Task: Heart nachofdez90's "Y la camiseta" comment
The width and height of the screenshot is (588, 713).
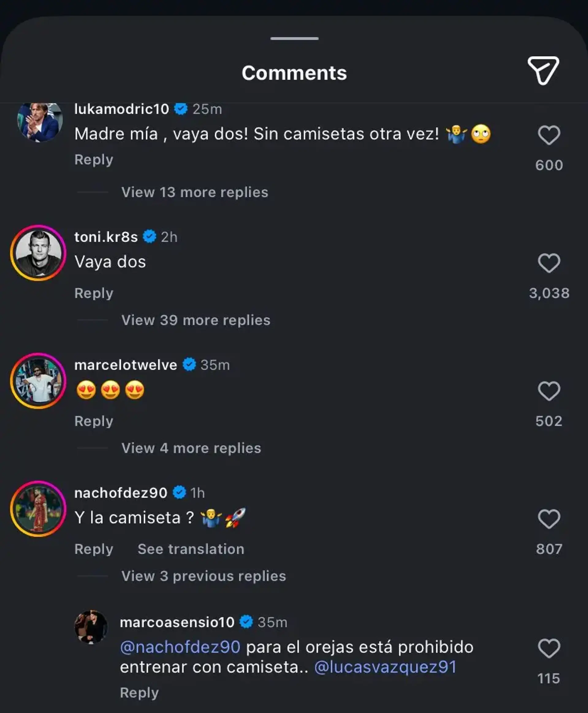Action: [549, 519]
